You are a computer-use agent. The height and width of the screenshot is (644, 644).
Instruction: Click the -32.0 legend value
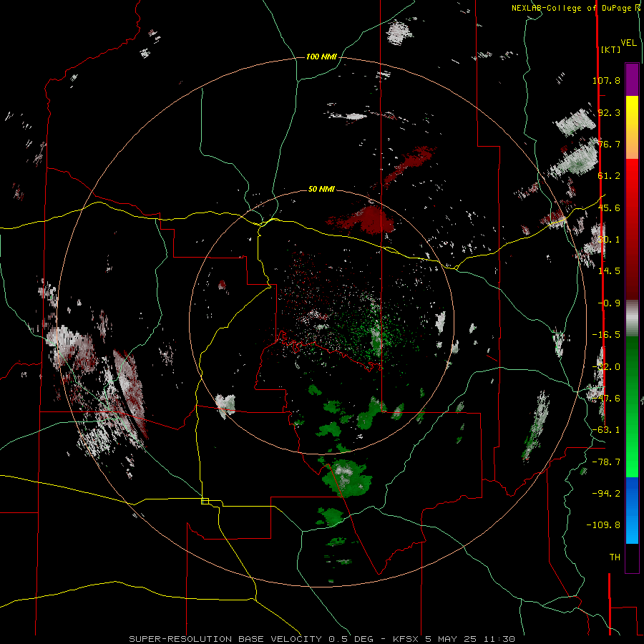click(x=606, y=367)
